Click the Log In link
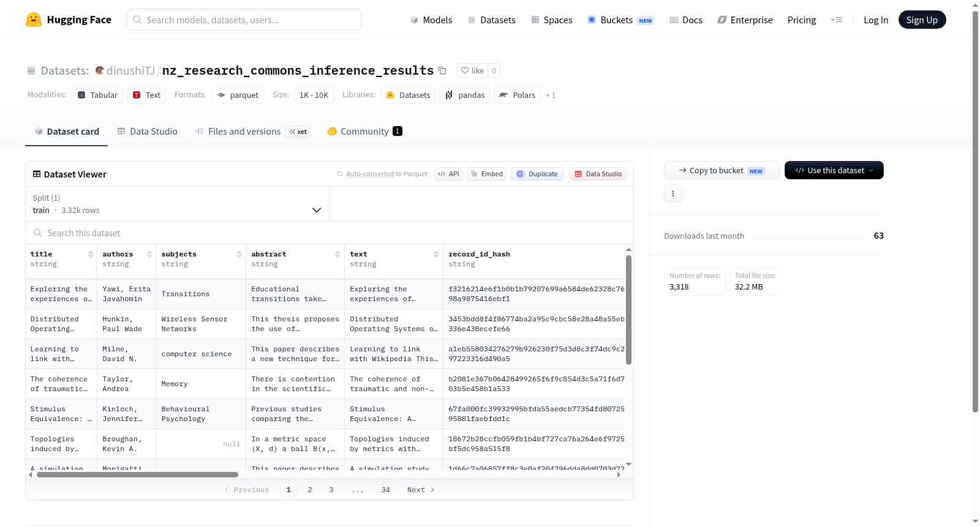 click(x=876, y=20)
